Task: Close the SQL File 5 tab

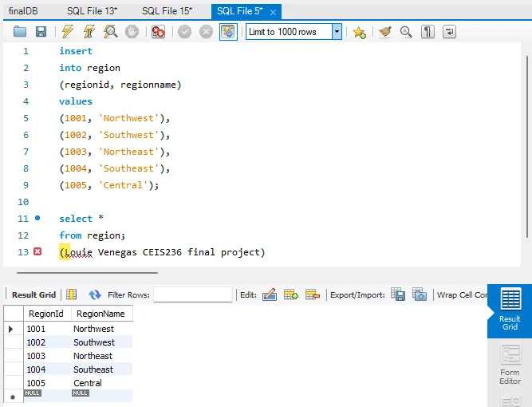Action: point(273,13)
